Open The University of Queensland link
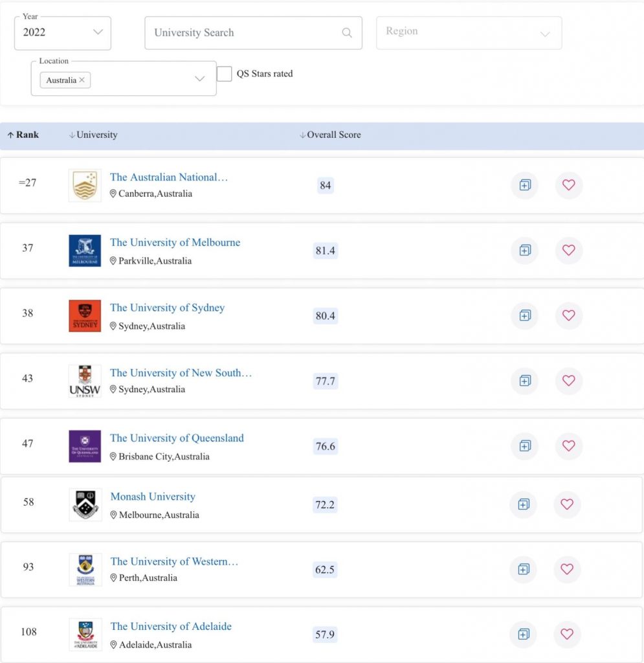The height and width of the screenshot is (663, 644). 177,438
